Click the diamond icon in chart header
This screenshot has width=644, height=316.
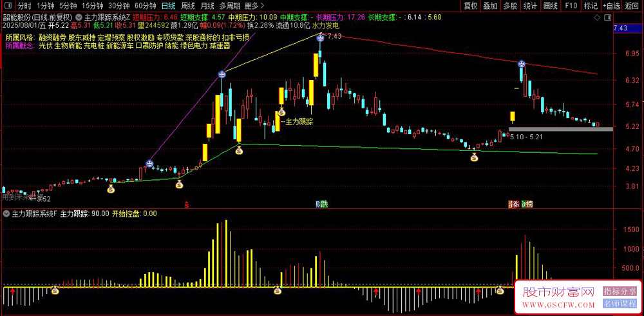pos(597,18)
